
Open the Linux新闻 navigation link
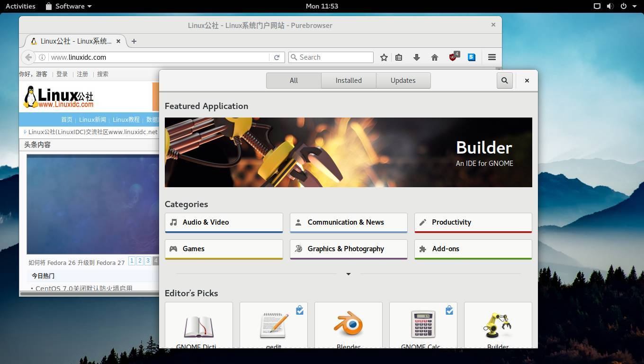[x=92, y=119]
